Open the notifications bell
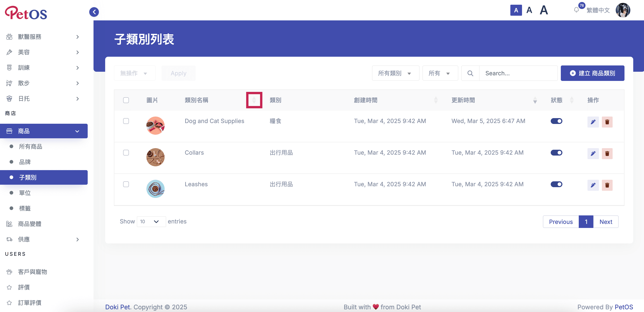The height and width of the screenshot is (312, 644). coord(576,10)
